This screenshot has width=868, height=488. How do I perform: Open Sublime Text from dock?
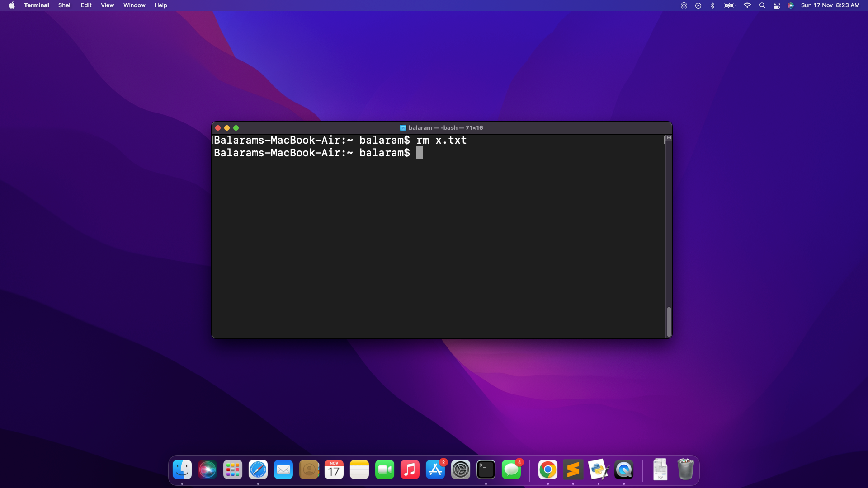(573, 470)
